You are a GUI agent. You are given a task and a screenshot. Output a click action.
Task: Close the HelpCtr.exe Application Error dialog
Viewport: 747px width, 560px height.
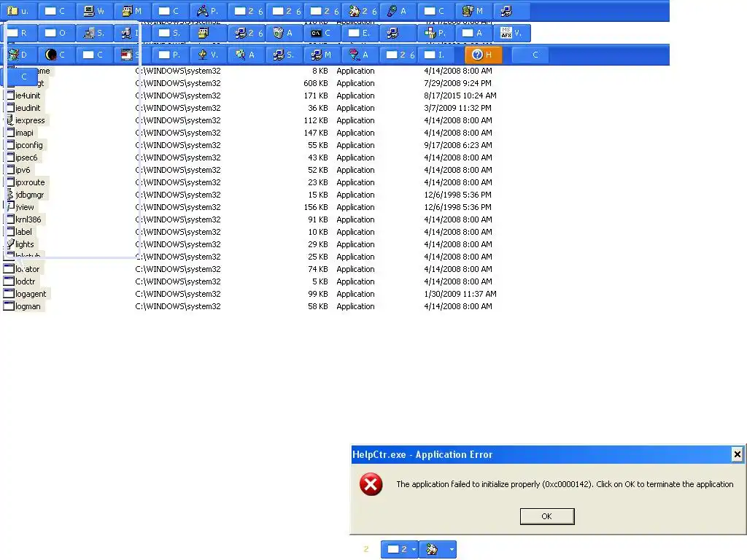737,454
